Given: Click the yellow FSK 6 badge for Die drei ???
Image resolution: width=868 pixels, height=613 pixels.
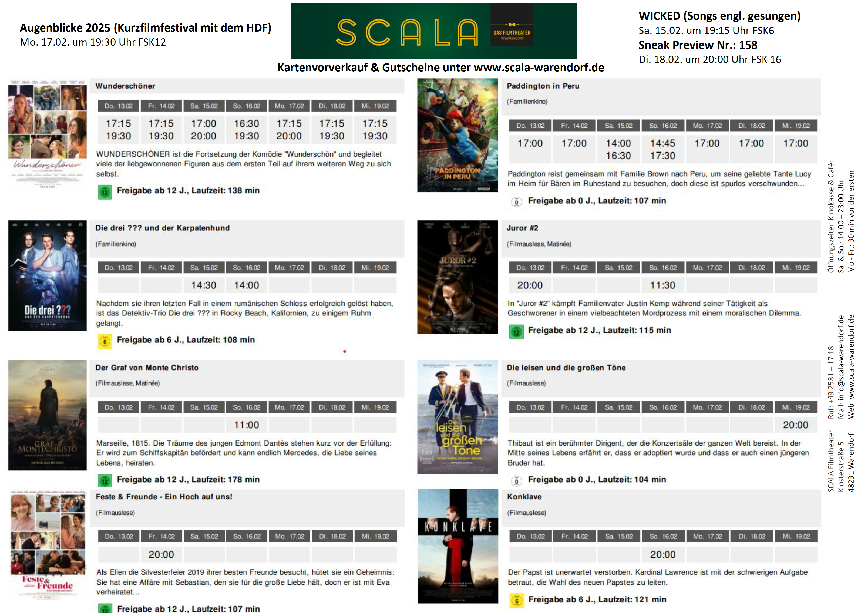Looking at the screenshot, I should click(105, 341).
